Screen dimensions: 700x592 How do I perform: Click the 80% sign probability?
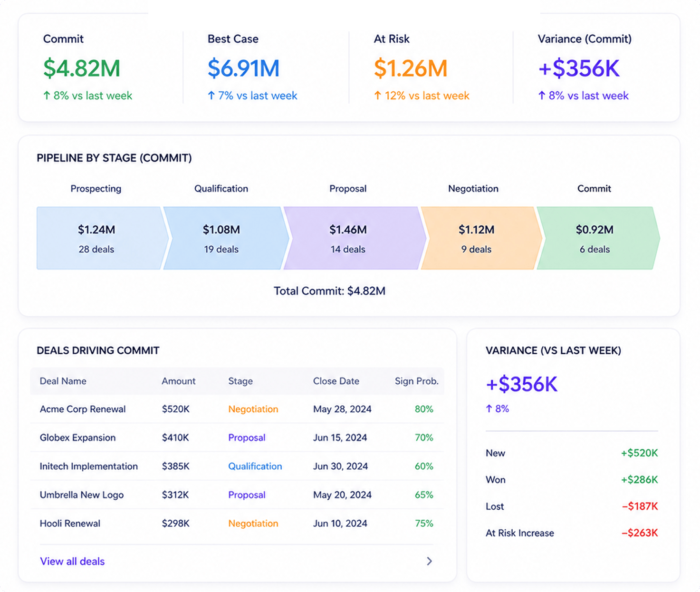click(x=424, y=409)
